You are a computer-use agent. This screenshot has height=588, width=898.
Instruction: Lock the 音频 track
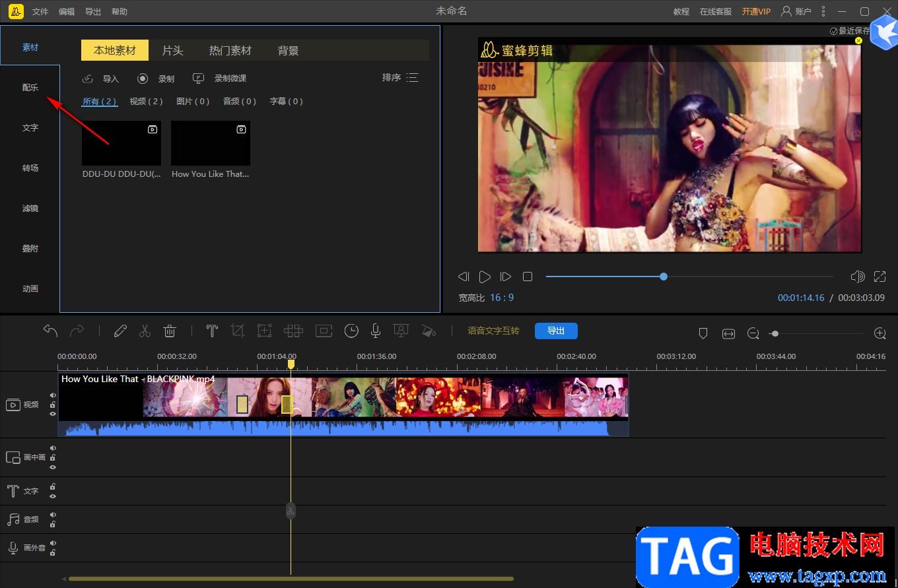pyautogui.click(x=53, y=524)
